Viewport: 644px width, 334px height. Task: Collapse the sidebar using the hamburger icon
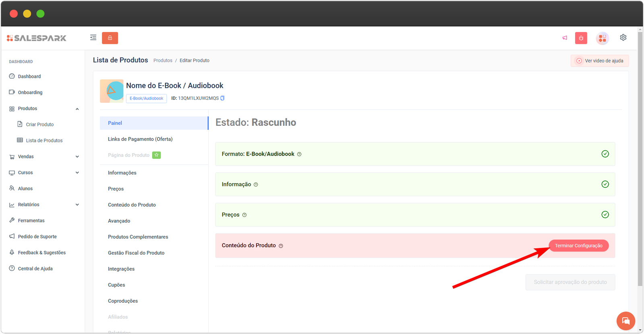93,38
